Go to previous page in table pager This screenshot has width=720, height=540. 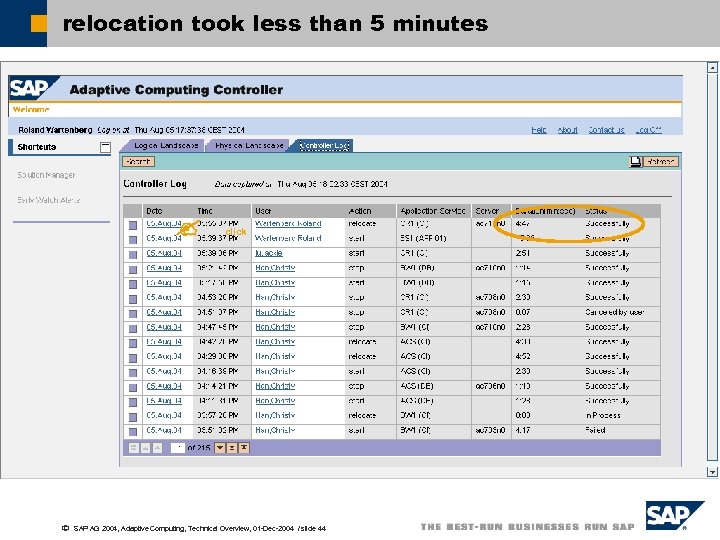pos(146,448)
